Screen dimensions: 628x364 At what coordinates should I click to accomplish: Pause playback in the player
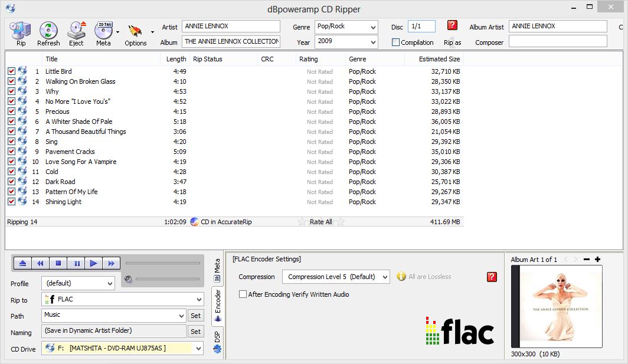coord(76,263)
